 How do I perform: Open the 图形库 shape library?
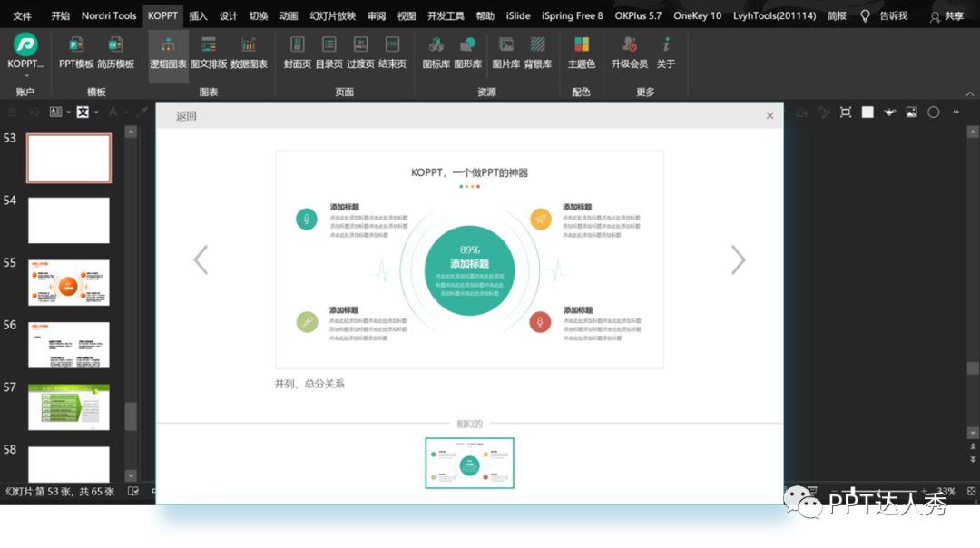point(468,52)
